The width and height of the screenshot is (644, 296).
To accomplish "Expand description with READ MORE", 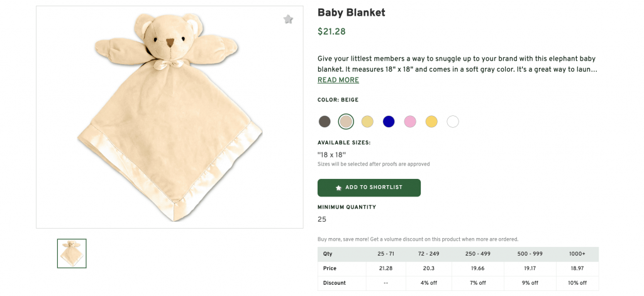I will click(338, 80).
